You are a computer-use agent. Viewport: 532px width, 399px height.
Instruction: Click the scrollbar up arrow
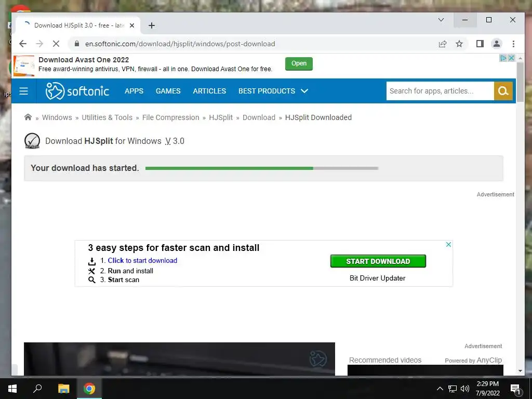point(520,58)
